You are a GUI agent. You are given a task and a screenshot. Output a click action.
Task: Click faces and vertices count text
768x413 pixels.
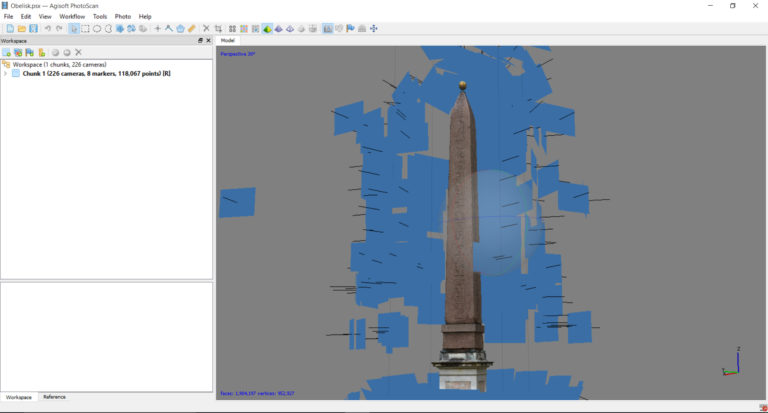257,393
